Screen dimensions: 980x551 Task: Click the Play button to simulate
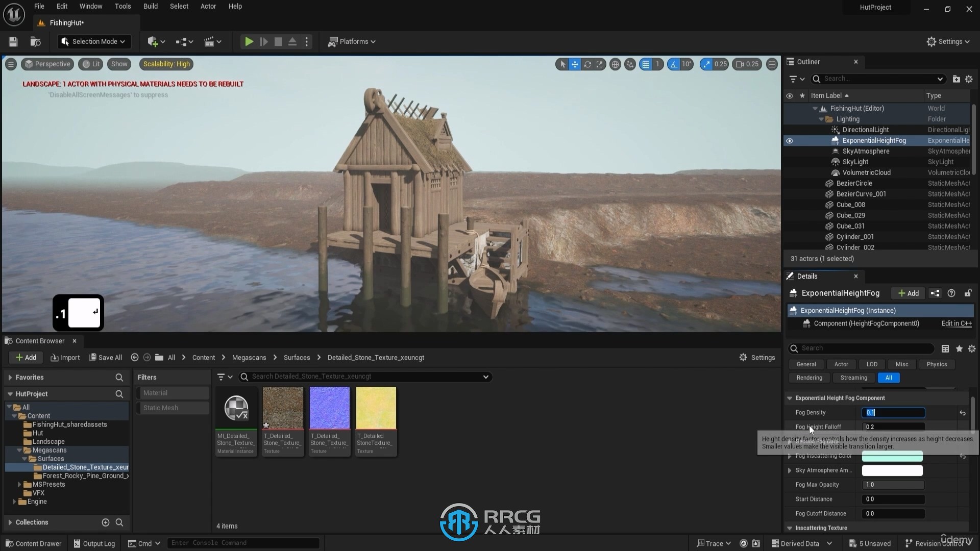click(x=249, y=41)
